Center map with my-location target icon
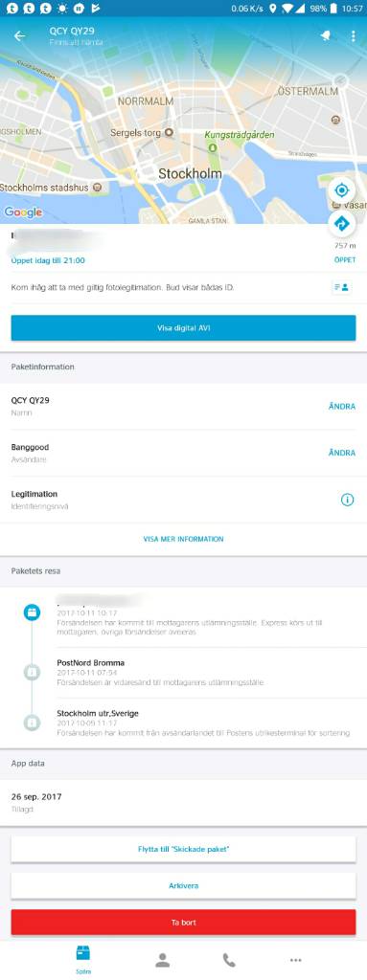The height and width of the screenshot is (980, 367). [x=341, y=190]
